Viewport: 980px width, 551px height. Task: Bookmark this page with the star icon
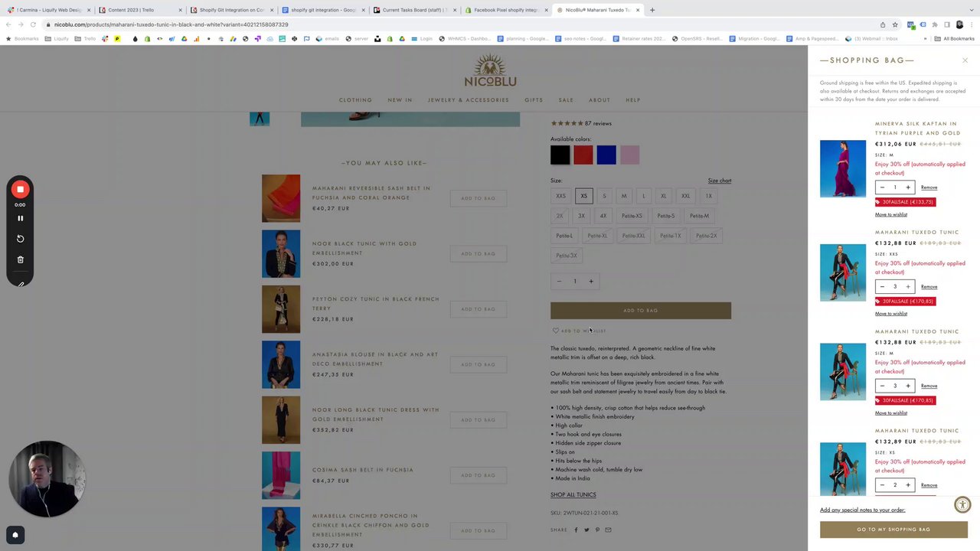(x=895, y=24)
